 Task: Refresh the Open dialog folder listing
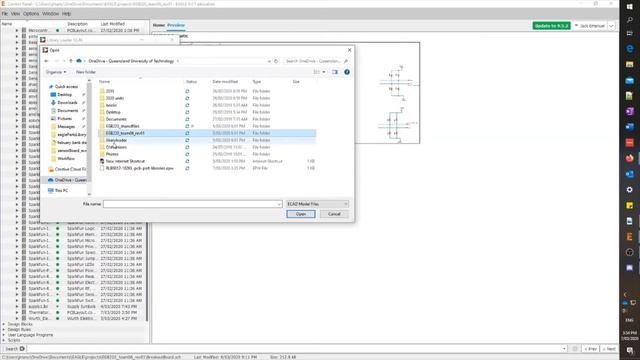click(x=276, y=61)
